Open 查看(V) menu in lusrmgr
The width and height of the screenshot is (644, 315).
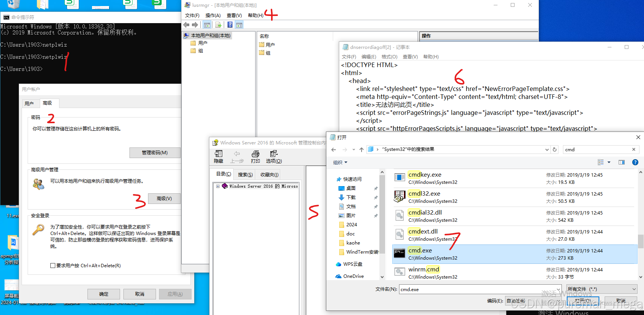[x=234, y=16]
